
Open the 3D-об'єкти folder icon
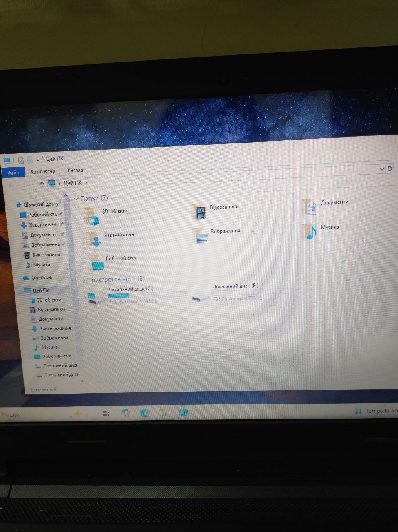(x=93, y=216)
